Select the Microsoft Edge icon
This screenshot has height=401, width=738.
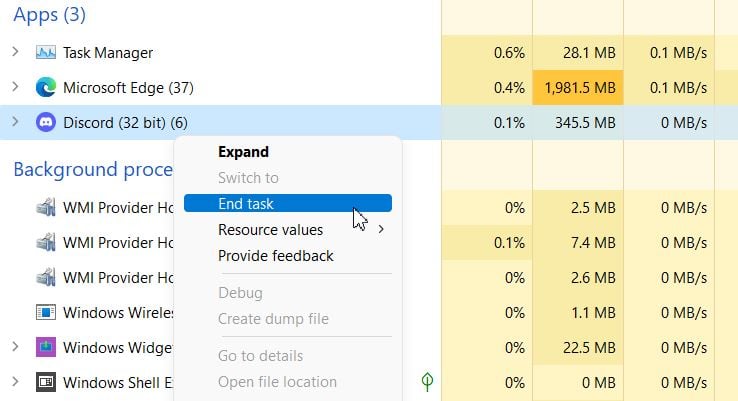(x=46, y=87)
